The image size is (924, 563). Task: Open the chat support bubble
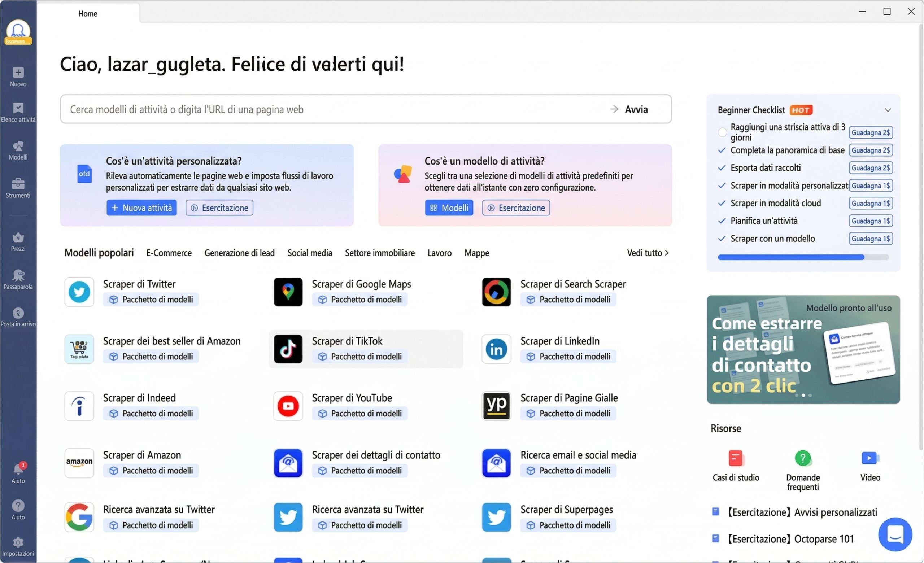895,534
